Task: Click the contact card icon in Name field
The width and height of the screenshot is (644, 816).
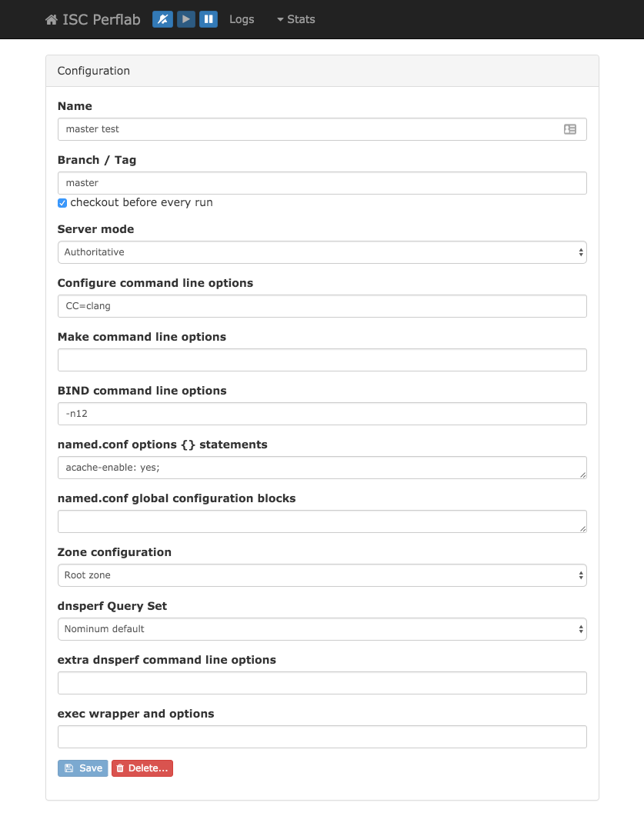Action: point(570,129)
